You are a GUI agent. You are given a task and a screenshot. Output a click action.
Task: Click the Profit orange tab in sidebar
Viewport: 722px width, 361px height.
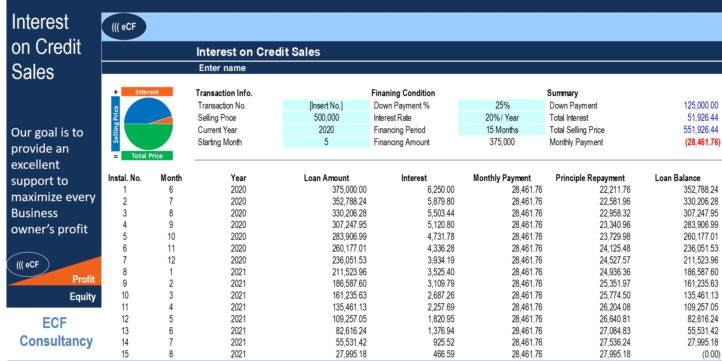pos(83,279)
